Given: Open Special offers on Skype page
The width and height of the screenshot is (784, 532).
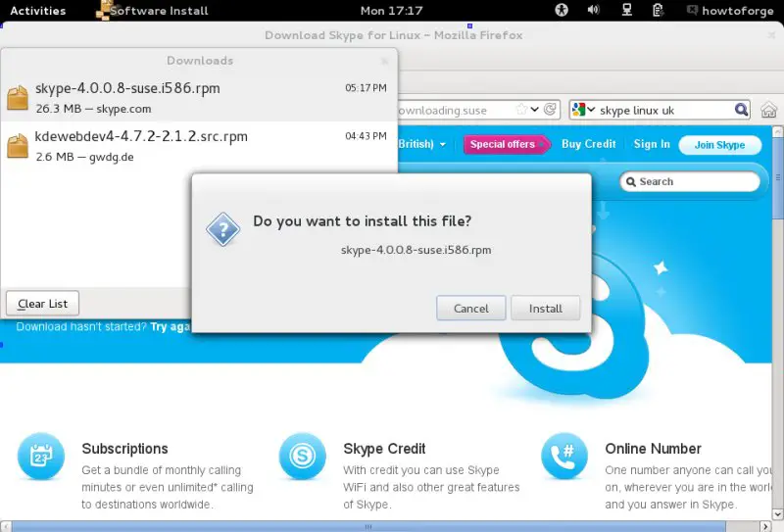Looking at the screenshot, I should (507, 144).
